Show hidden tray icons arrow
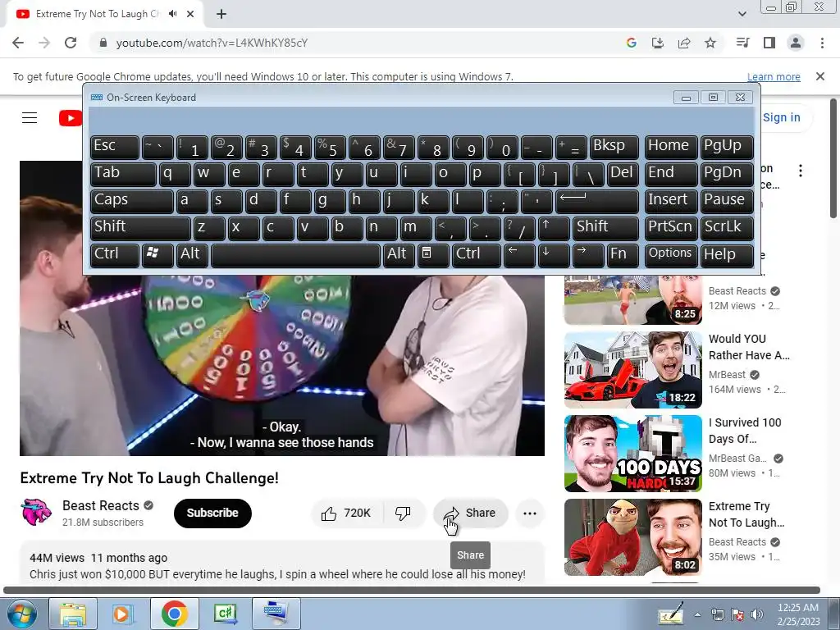The height and width of the screenshot is (630, 840). coord(697,614)
